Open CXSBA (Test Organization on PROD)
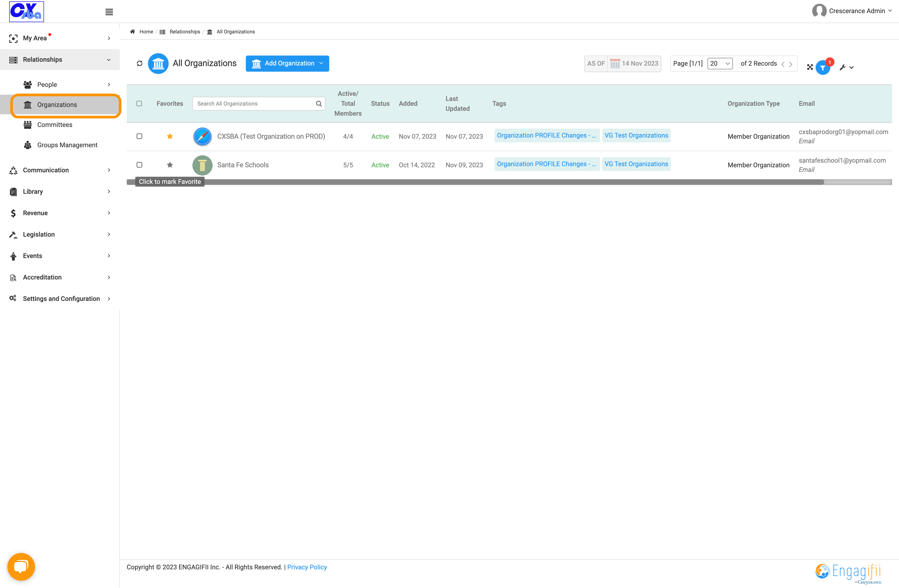The height and width of the screenshot is (588, 899). 271,137
